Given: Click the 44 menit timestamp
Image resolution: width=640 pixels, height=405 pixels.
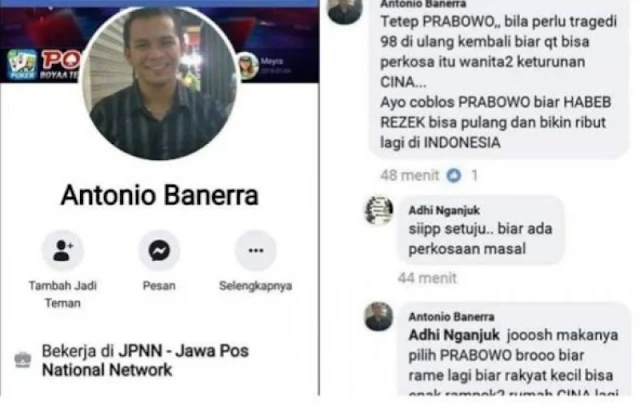Looking at the screenshot, I should (x=427, y=278).
